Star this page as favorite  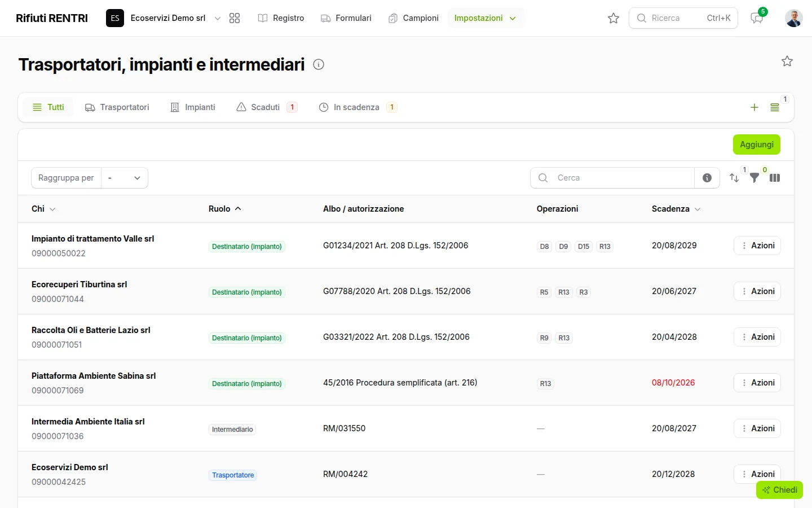pyautogui.click(x=787, y=61)
